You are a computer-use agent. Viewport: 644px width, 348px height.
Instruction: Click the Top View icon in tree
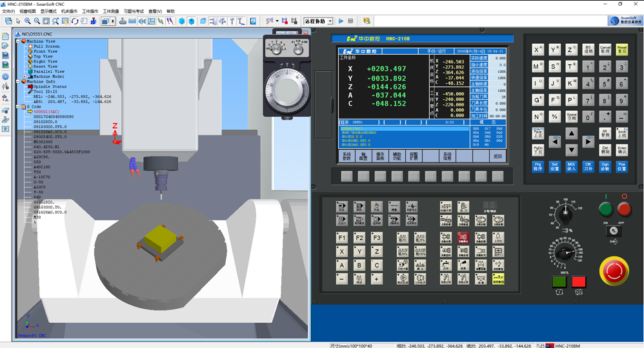tap(30, 57)
